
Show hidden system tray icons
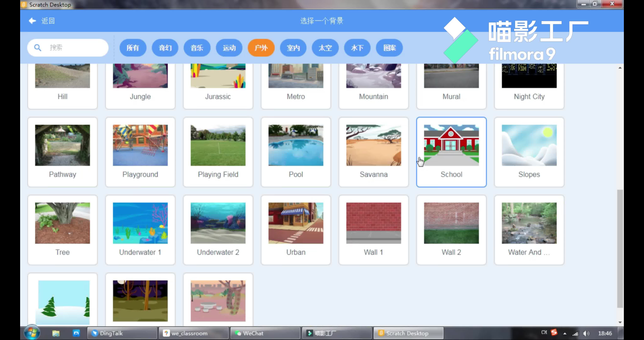click(565, 333)
